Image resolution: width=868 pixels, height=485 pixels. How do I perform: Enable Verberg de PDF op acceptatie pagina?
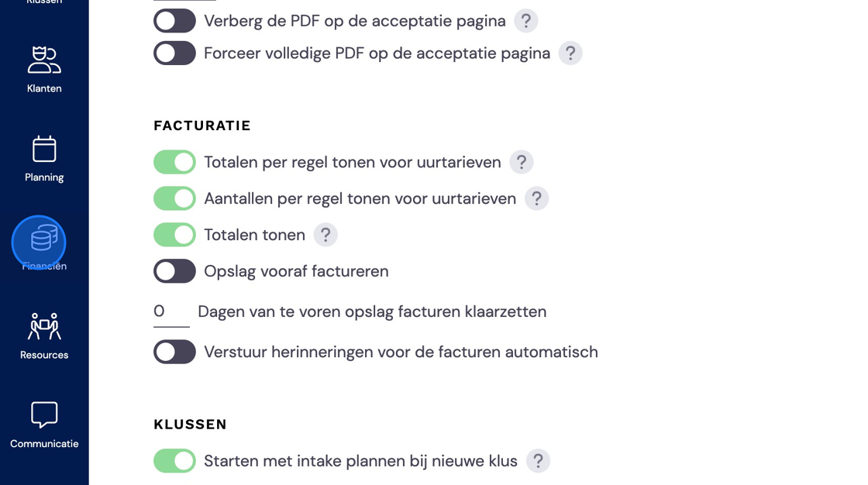coord(174,21)
